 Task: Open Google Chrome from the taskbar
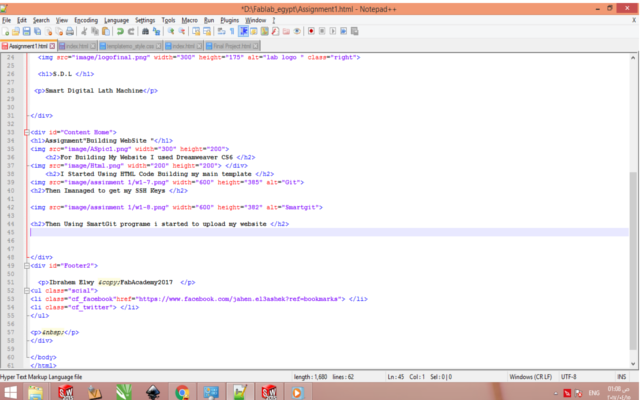(x=182, y=392)
